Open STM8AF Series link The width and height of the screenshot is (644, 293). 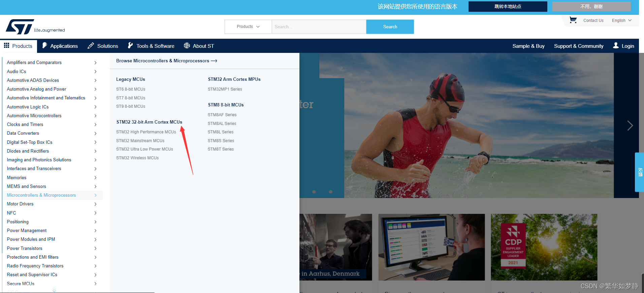click(222, 115)
